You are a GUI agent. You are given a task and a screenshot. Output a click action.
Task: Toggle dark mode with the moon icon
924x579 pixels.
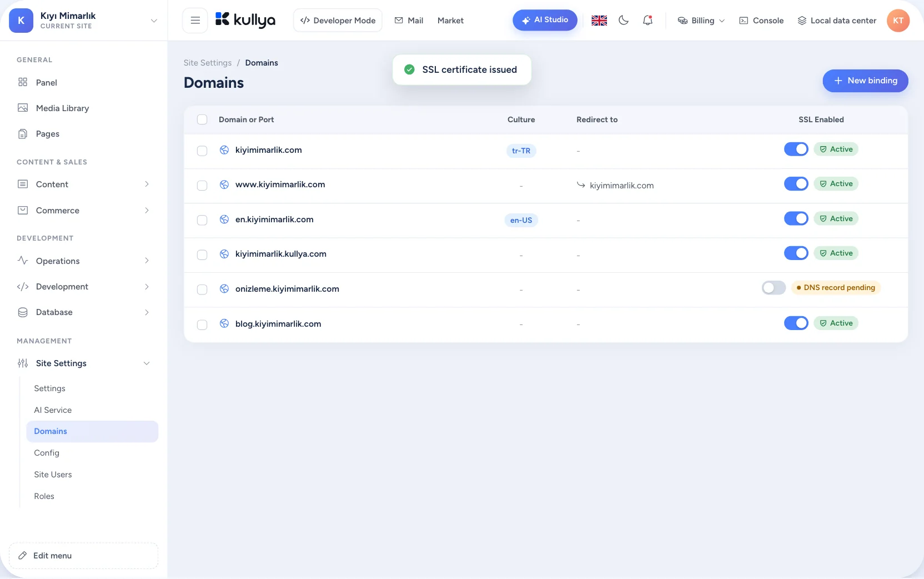(x=624, y=21)
